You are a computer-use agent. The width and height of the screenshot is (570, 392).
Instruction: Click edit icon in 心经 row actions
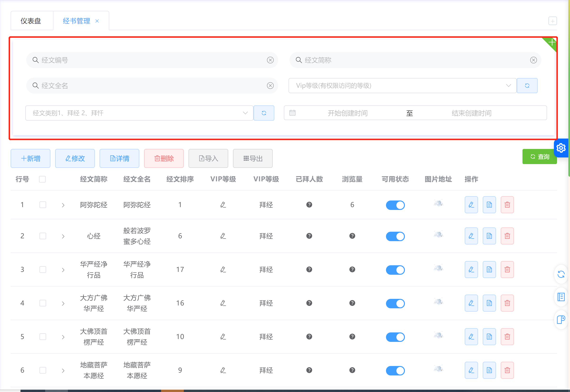click(x=471, y=236)
